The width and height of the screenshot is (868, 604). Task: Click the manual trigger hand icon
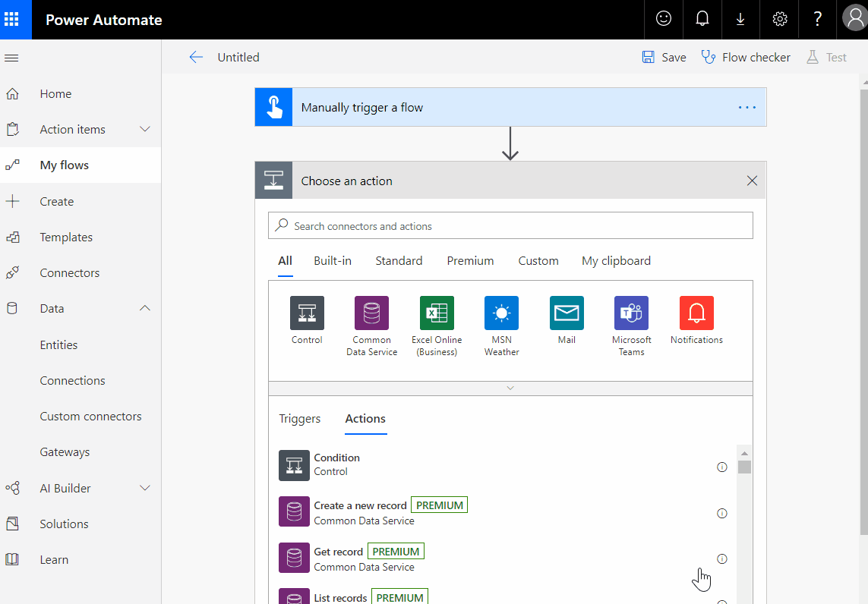(273, 107)
